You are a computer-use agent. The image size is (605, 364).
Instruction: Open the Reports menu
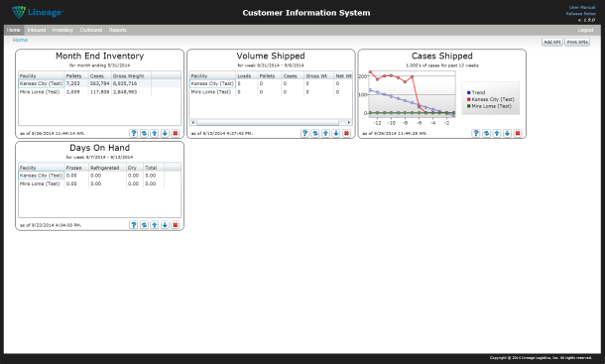coord(118,30)
